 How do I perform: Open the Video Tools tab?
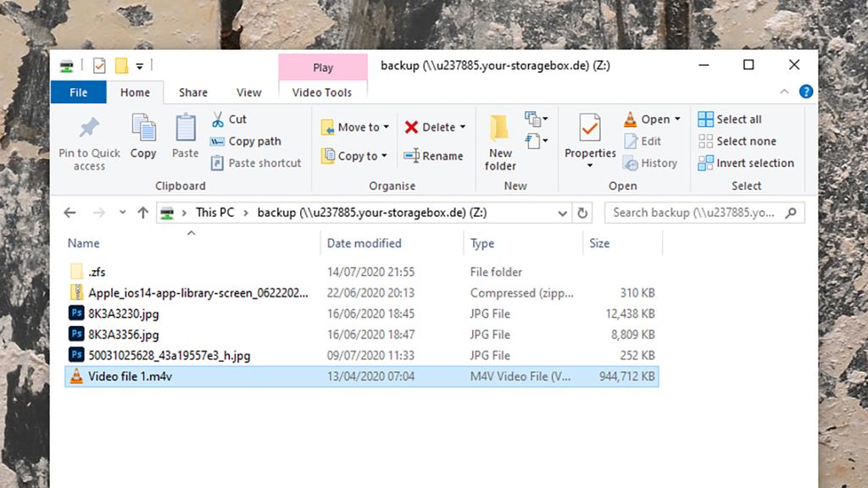click(x=322, y=92)
